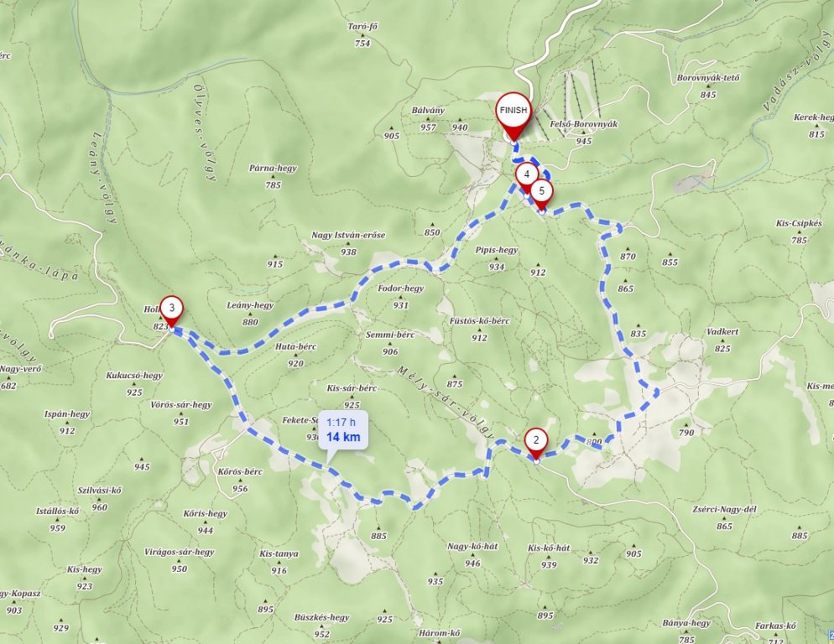Click the Szilvási-kő summit label
The image size is (834, 644).
(x=100, y=491)
